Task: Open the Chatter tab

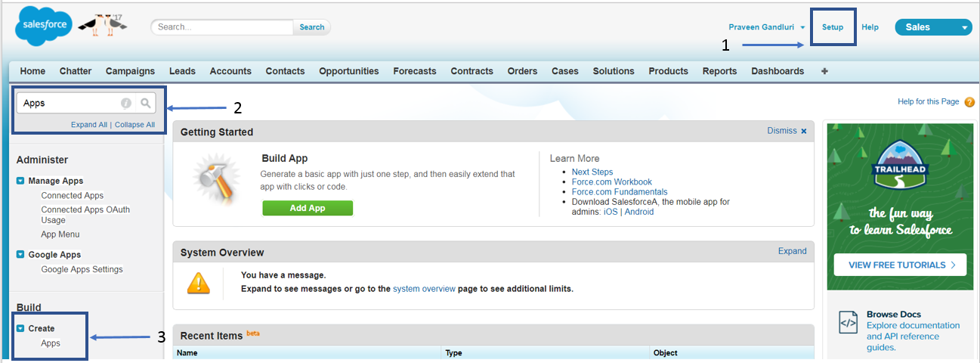Action: pyautogui.click(x=76, y=71)
